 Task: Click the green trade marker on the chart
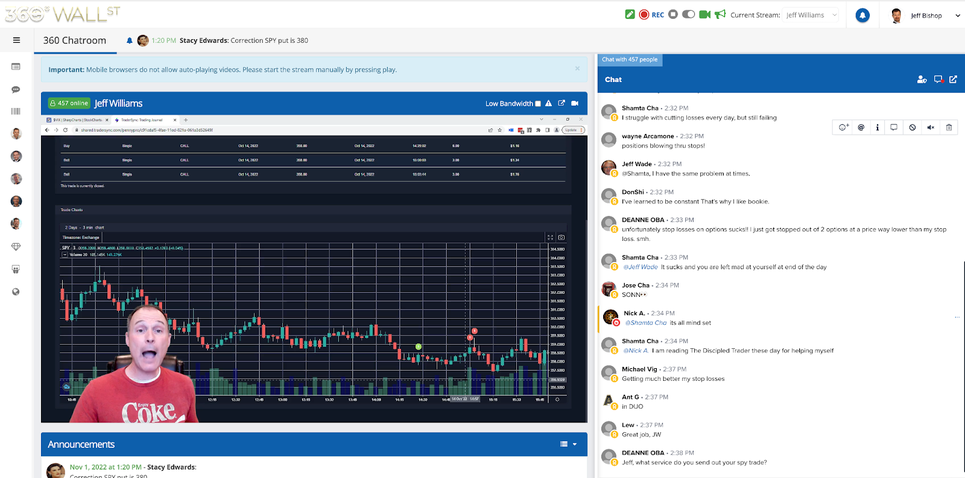tap(418, 347)
